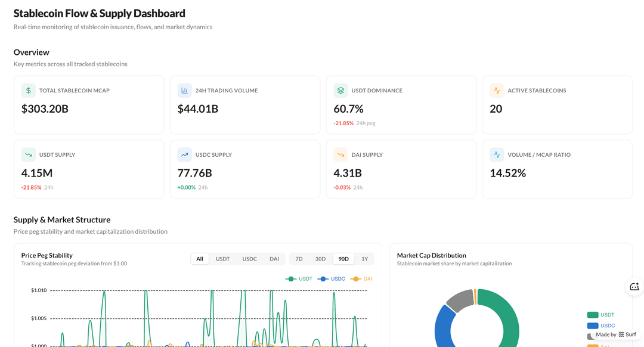Click the dollar icon on Total Stablecoin MCAP card
The image size is (644, 347).
pyautogui.click(x=28, y=90)
